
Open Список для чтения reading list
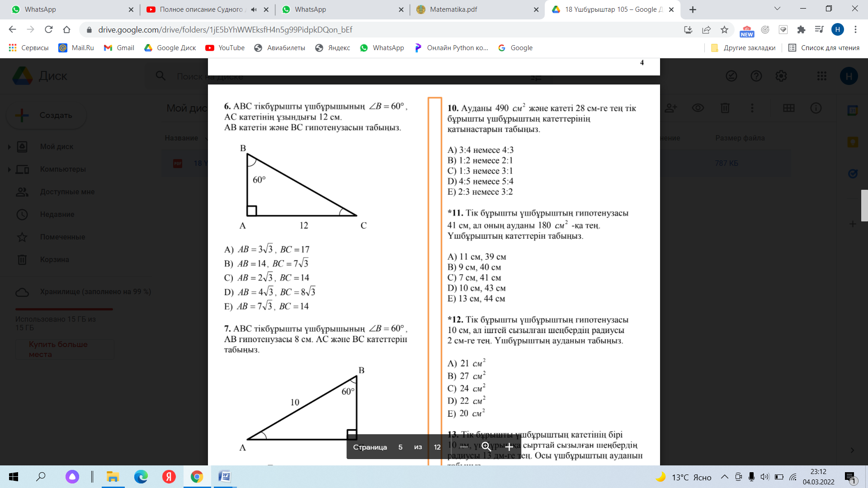[x=824, y=48]
